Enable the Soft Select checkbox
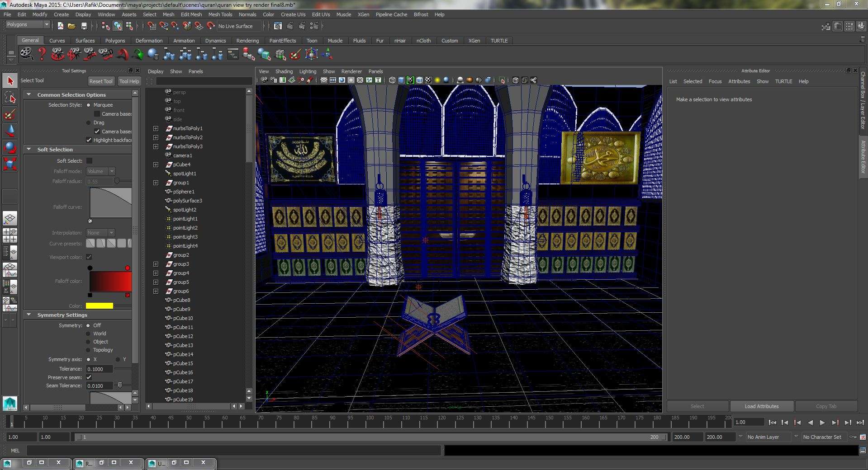The height and width of the screenshot is (470, 868). (x=89, y=161)
